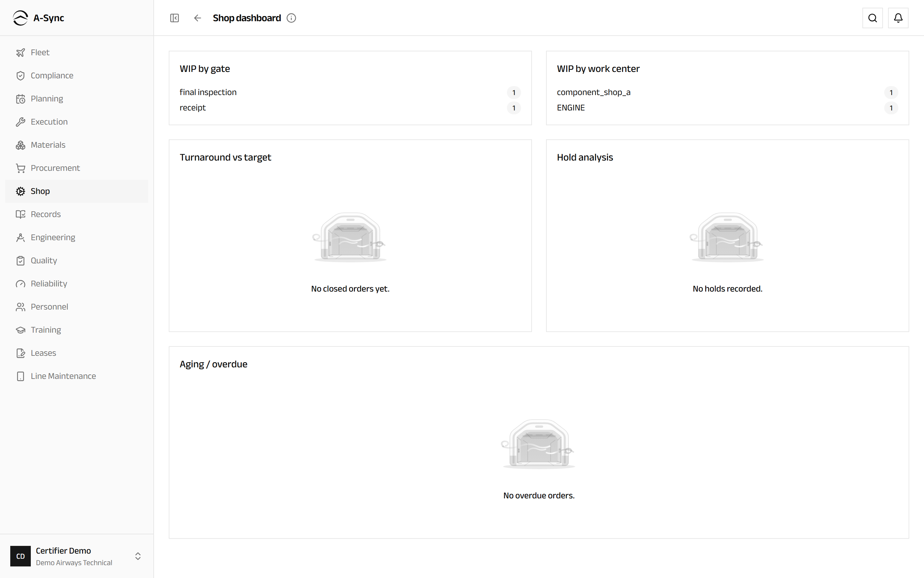Click the Execution wrench icon

(21, 122)
